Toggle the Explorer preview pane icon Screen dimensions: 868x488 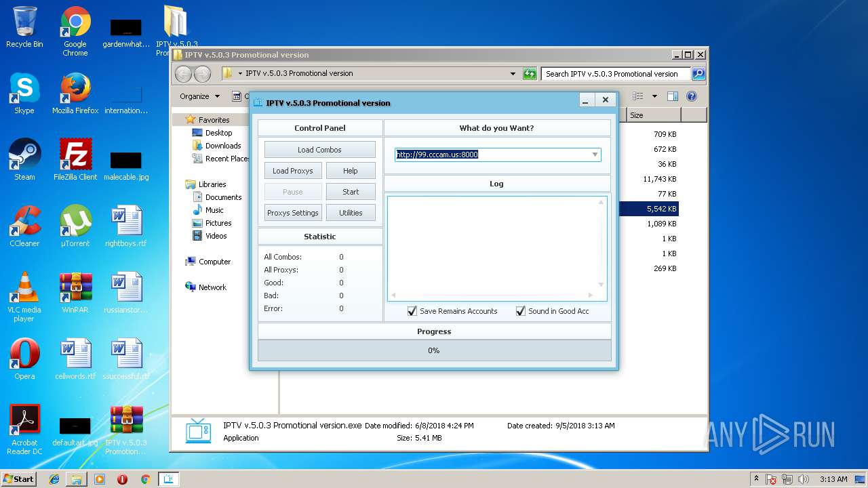pos(673,96)
